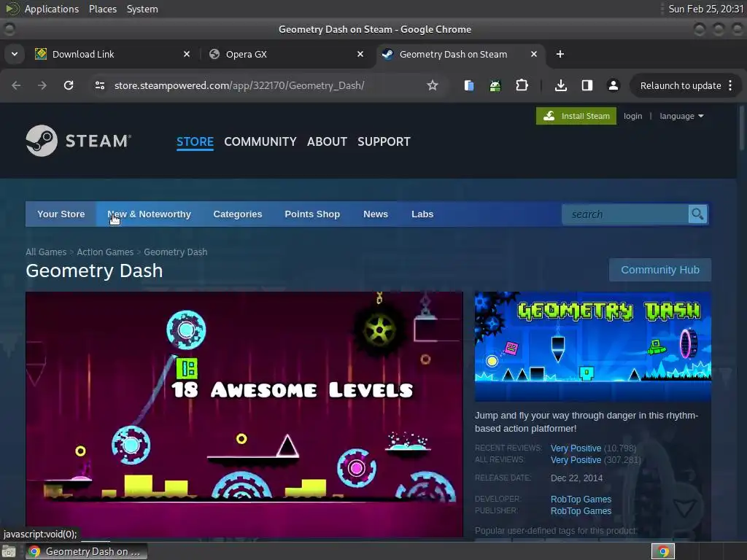Click the login link
The height and width of the screenshot is (560, 747).
(632, 116)
